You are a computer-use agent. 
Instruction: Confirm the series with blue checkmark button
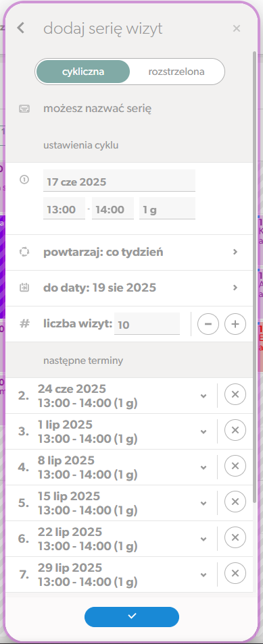pyautogui.click(x=132, y=616)
